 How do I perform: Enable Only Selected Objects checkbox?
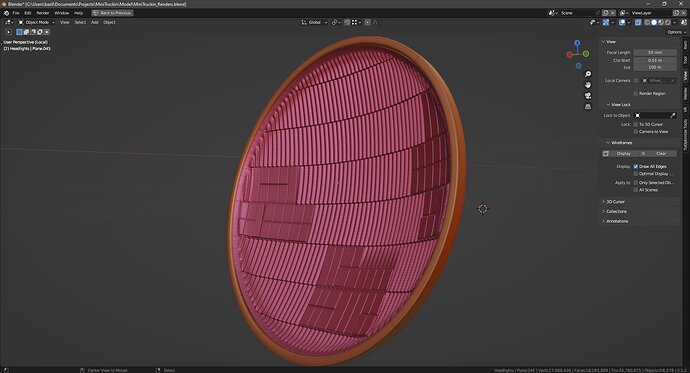pos(636,183)
